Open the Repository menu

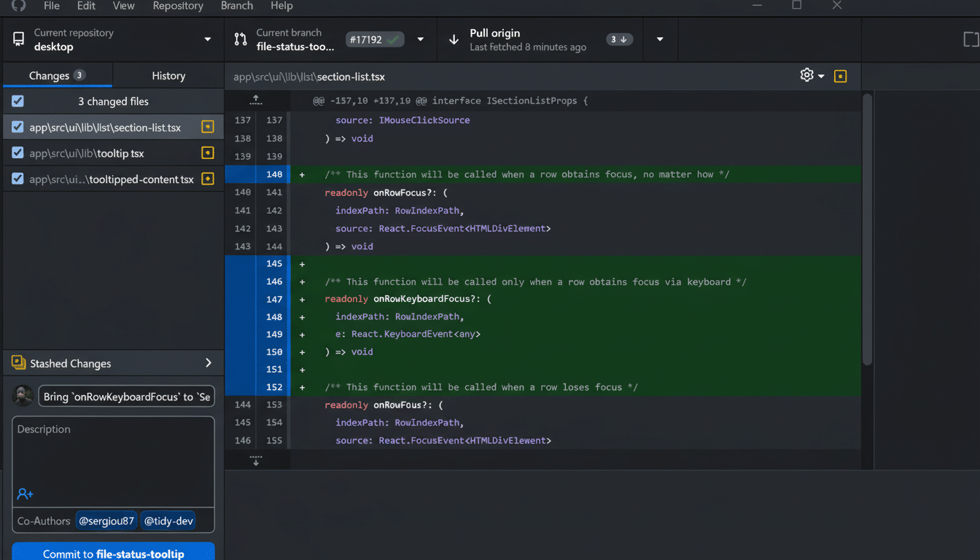click(x=178, y=7)
